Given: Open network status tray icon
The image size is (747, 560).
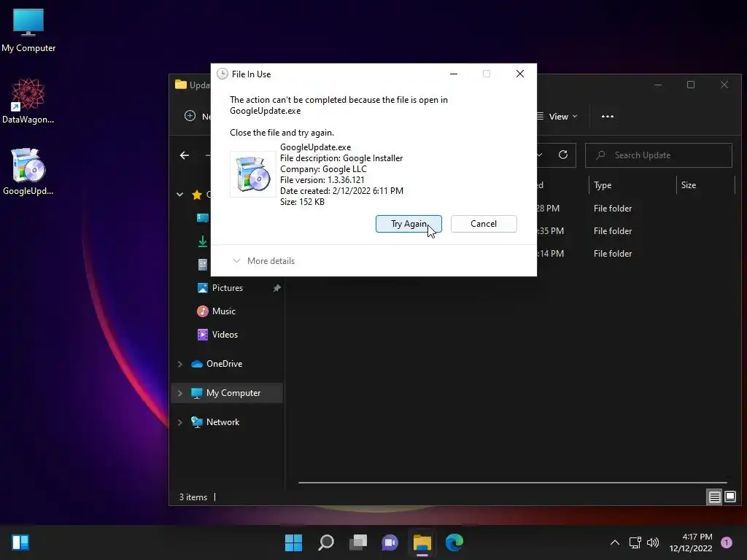Looking at the screenshot, I should pyautogui.click(x=635, y=542).
